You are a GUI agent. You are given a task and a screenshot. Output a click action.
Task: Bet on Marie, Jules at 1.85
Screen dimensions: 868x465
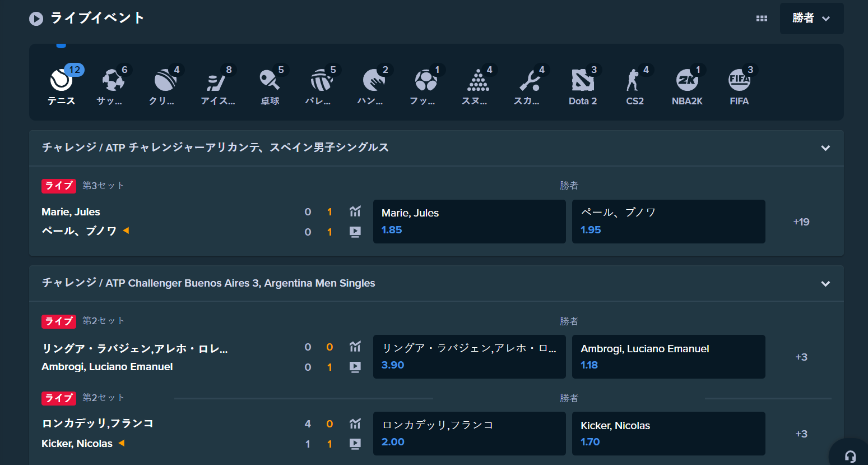[x=469, y=222]
